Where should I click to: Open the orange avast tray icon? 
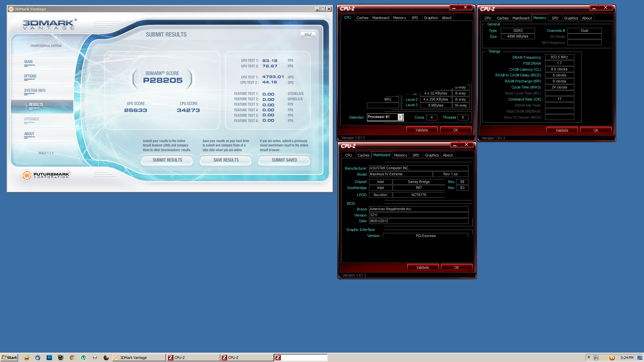point(612,358)
